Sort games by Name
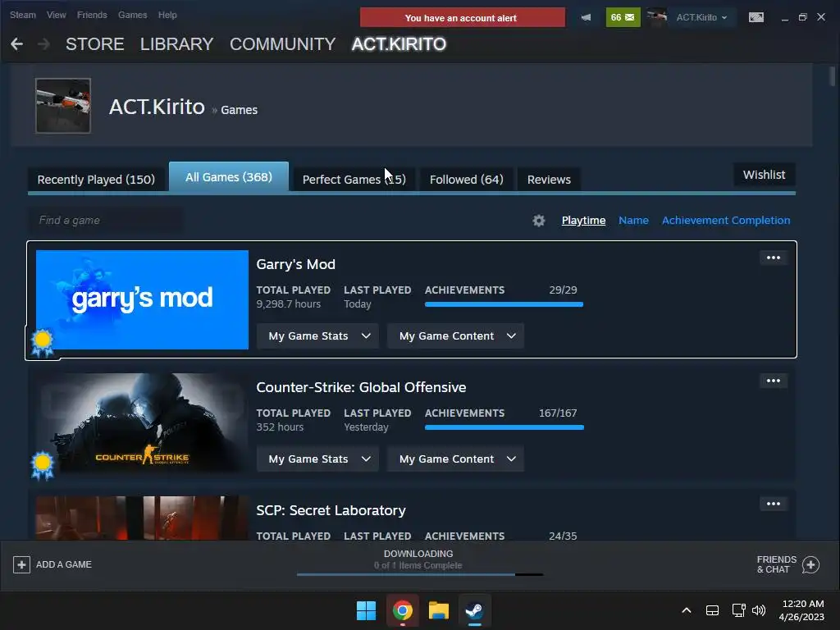The width and height of the screenshot is (840, 630). [x=633, y=220]
